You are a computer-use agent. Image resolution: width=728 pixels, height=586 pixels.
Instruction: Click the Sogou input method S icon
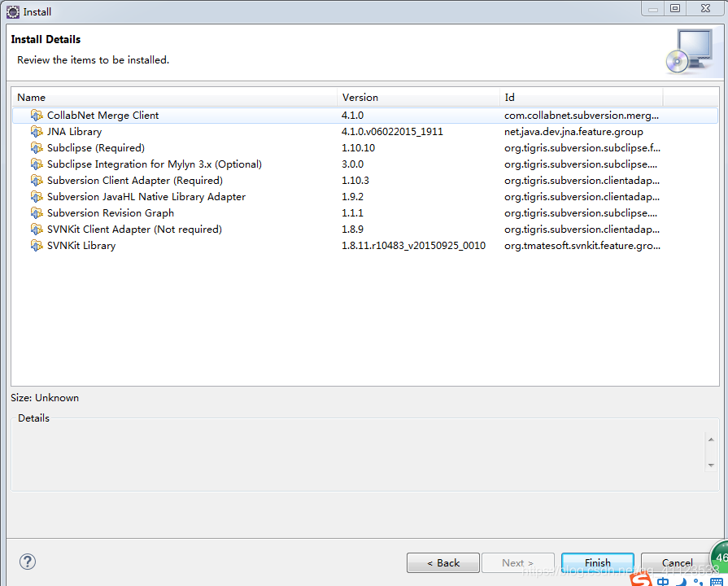click(641, 579)
